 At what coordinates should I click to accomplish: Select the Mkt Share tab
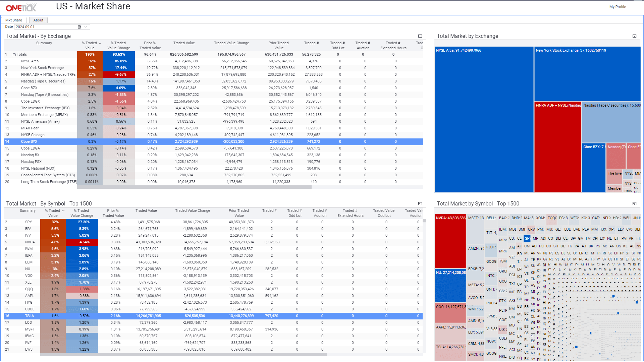click(x=14, y=20)
